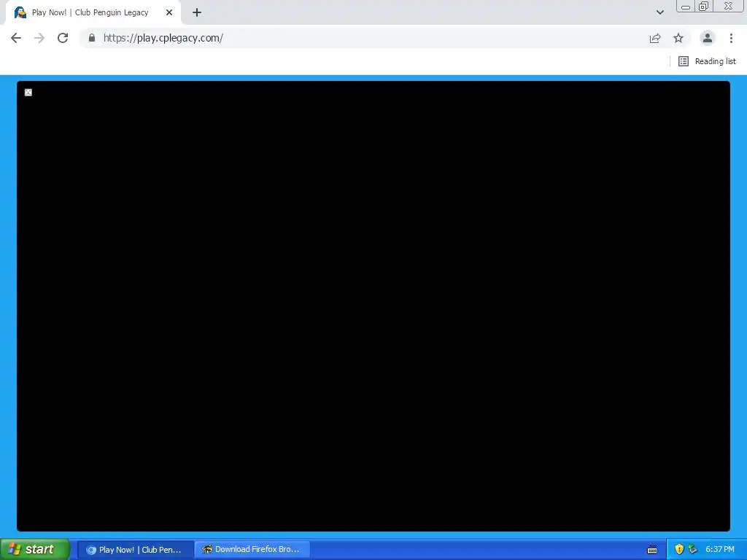
Task: Minimize the Chrome window
Action: [686, 7]
